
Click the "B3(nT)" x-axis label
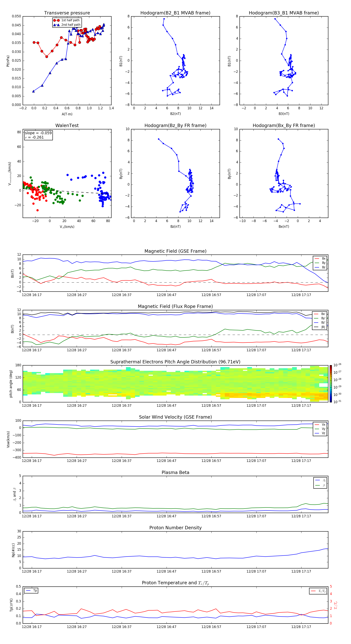tap(284, 114)
